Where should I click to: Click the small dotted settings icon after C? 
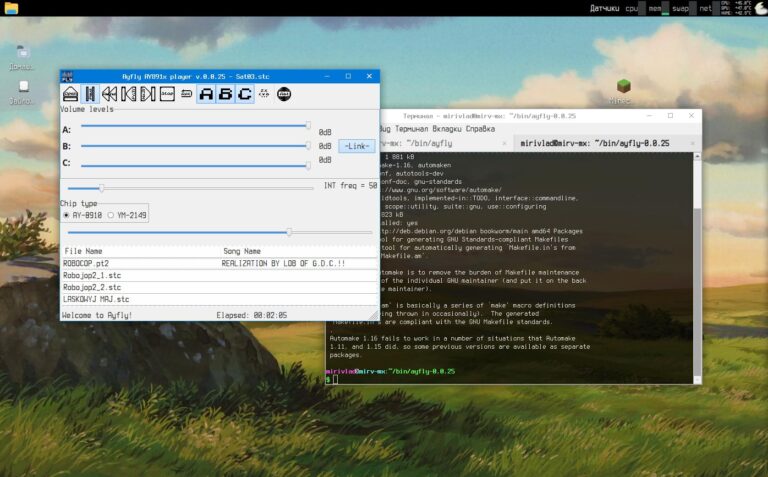(264, 93)
